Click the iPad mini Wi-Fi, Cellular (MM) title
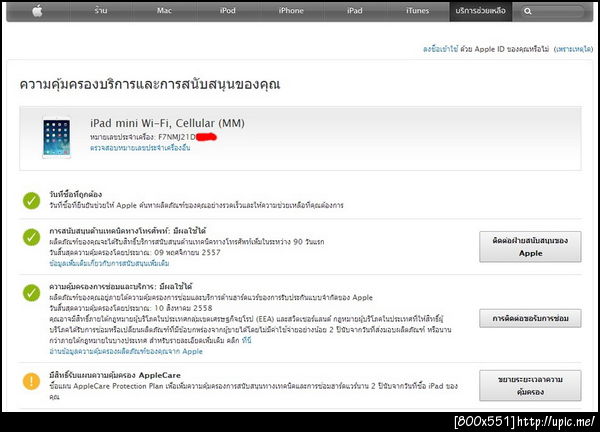This screenshot has width=600, height=432. tap(167, 123)
